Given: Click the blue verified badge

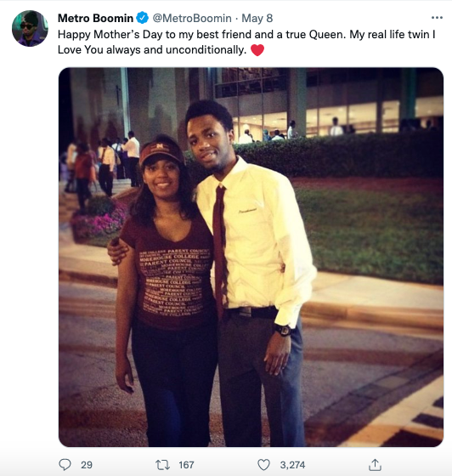Looking at the screenshot, I should (142, 18).
